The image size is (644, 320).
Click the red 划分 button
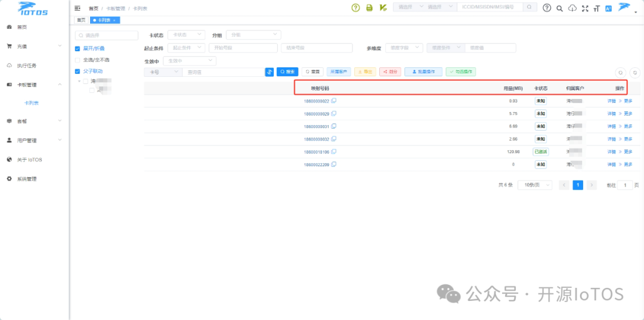coord(390,72)
